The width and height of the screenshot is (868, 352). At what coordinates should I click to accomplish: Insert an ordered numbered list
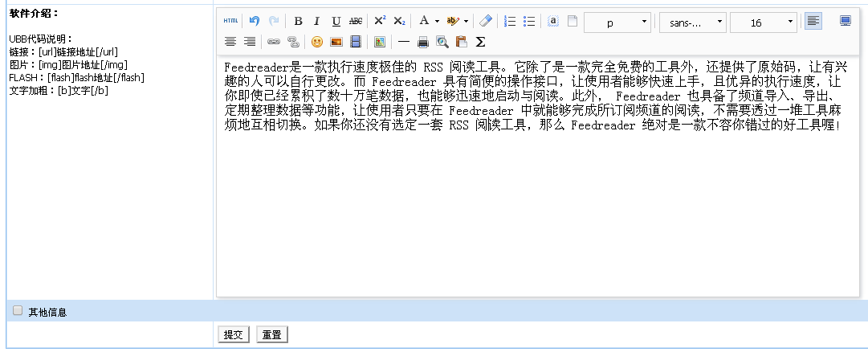coord(509,22)
